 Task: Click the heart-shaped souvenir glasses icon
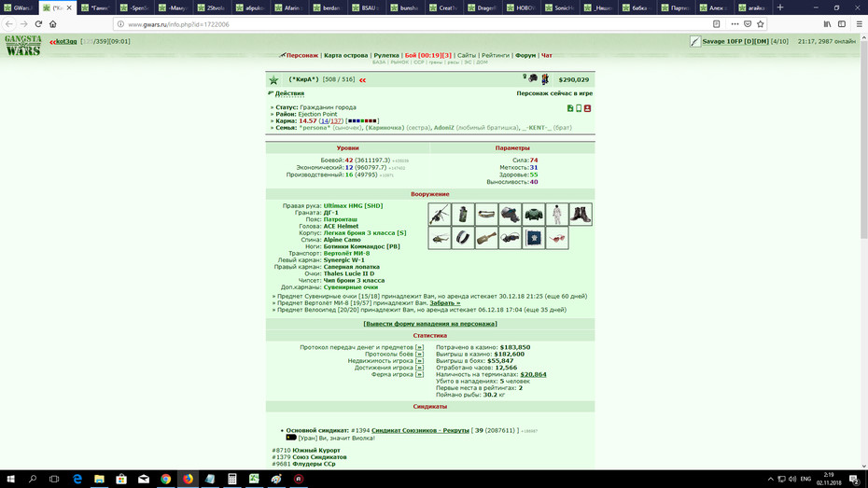pos(557,238)
